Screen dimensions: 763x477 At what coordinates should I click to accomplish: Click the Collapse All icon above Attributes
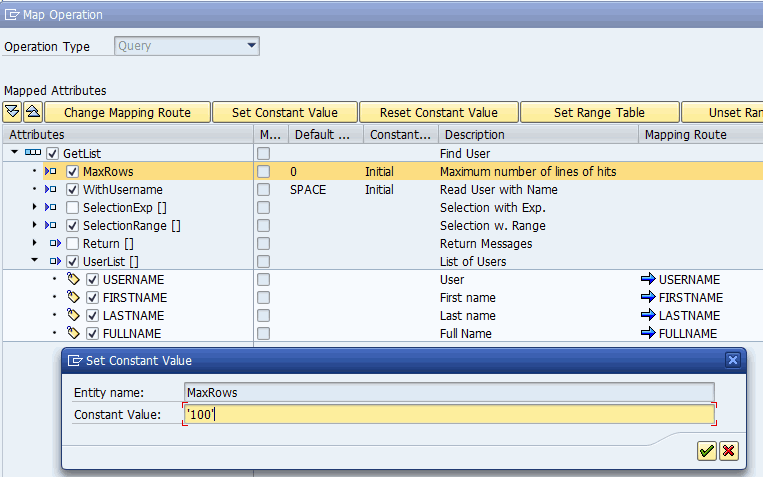[33, 112]
